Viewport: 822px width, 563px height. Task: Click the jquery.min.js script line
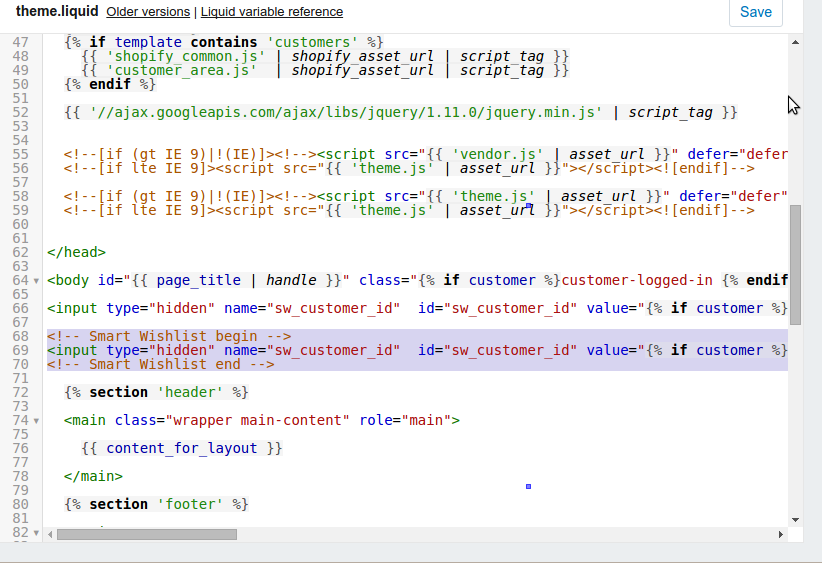(x=401, y=112)
